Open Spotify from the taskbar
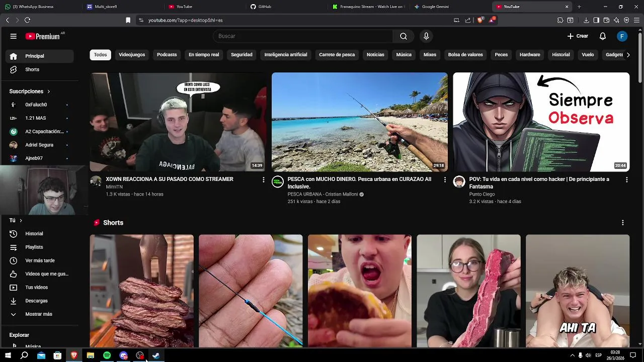 click(x=107, y=355)
